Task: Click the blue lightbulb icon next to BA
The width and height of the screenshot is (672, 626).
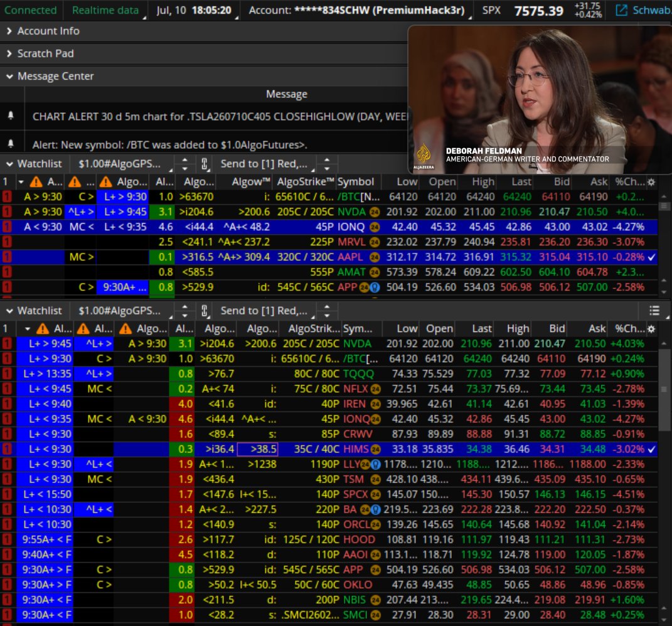Action: click(x=375, y=509)
